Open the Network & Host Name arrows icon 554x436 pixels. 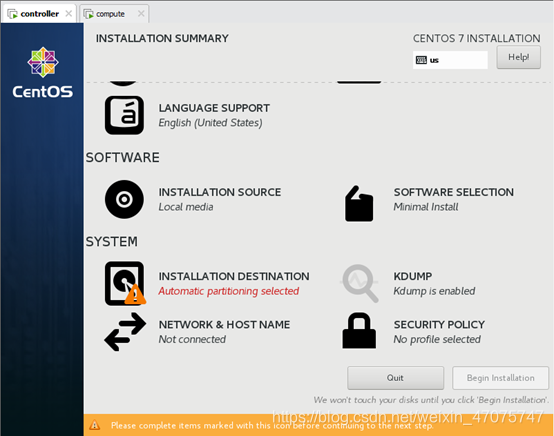[125, 331]
